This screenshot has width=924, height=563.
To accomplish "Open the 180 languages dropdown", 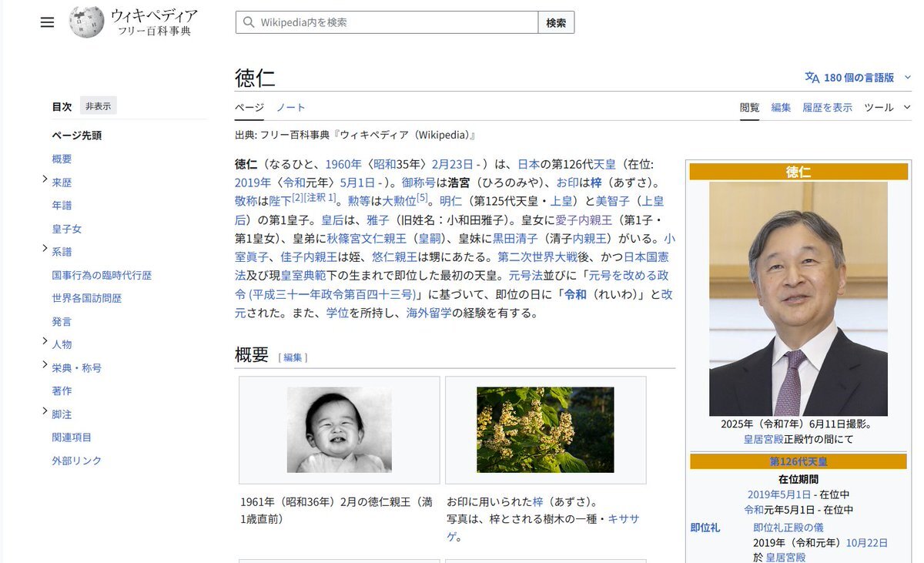I will click(859, 77).
